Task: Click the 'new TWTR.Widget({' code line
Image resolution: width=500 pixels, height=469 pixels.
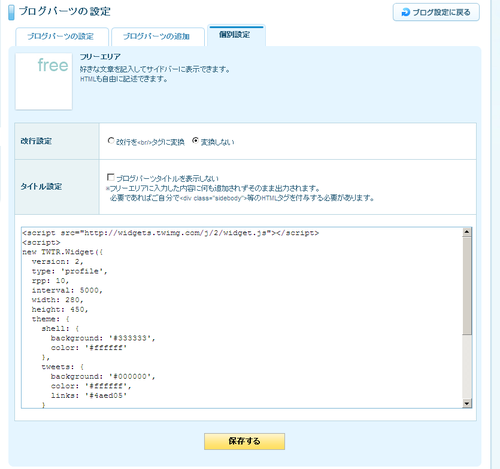Action: 63,252
